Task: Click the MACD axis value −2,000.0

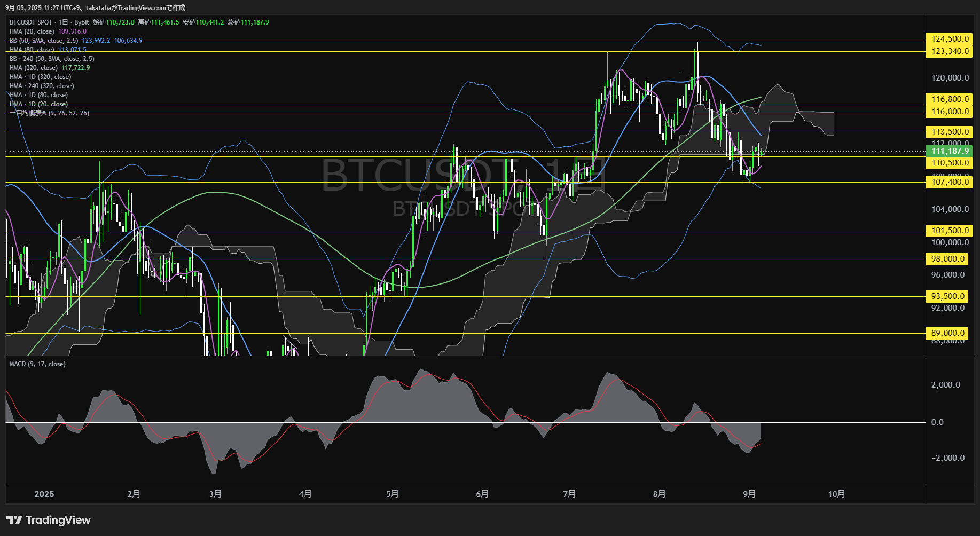Action: click(948, 458)
